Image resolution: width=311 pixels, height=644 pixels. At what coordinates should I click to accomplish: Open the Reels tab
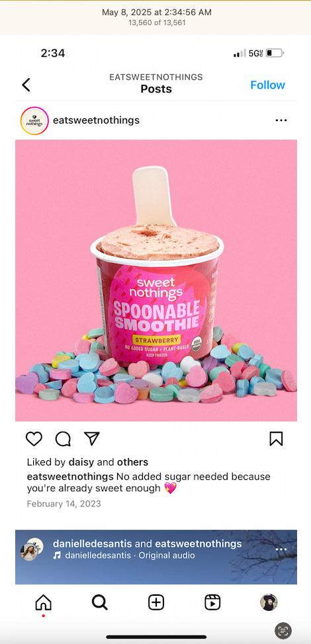click(212, 602)
